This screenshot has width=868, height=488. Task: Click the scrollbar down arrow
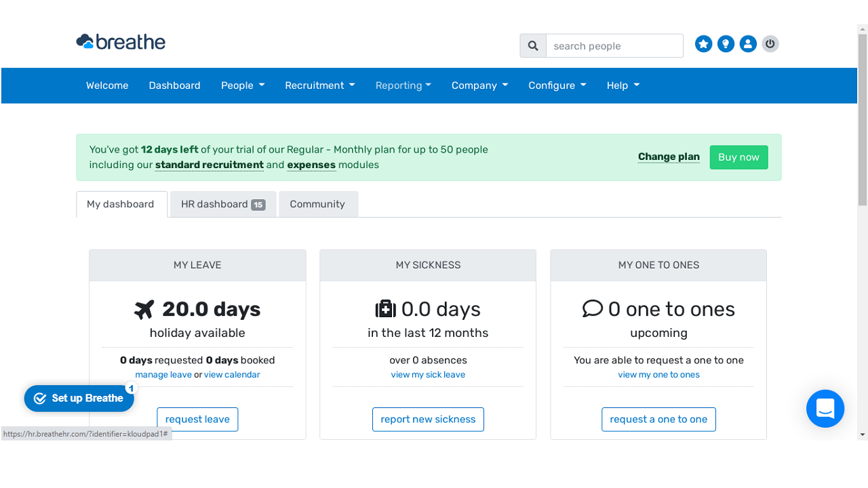862,434
